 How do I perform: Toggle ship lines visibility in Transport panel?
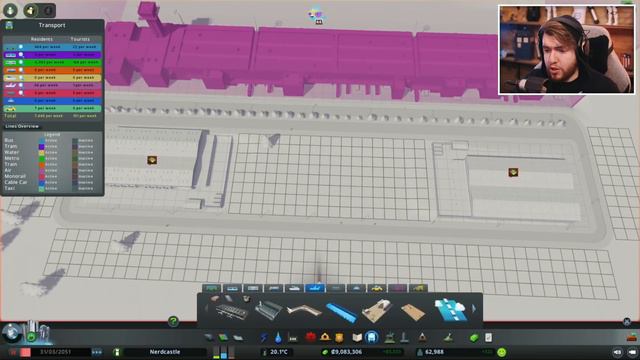tap(21, 78)
